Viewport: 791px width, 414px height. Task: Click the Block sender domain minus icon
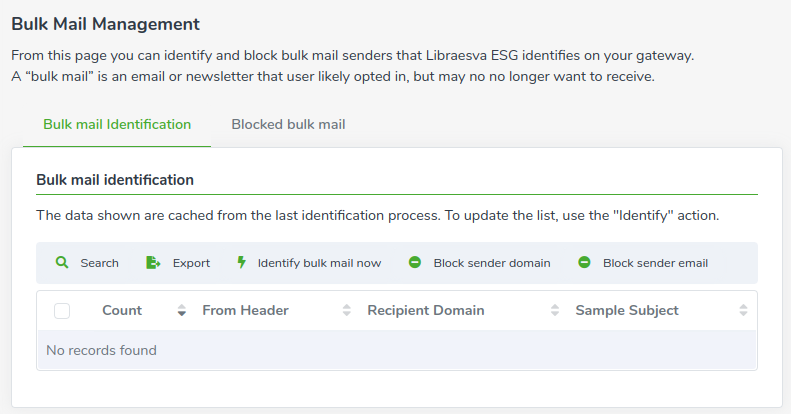(415, 262)
